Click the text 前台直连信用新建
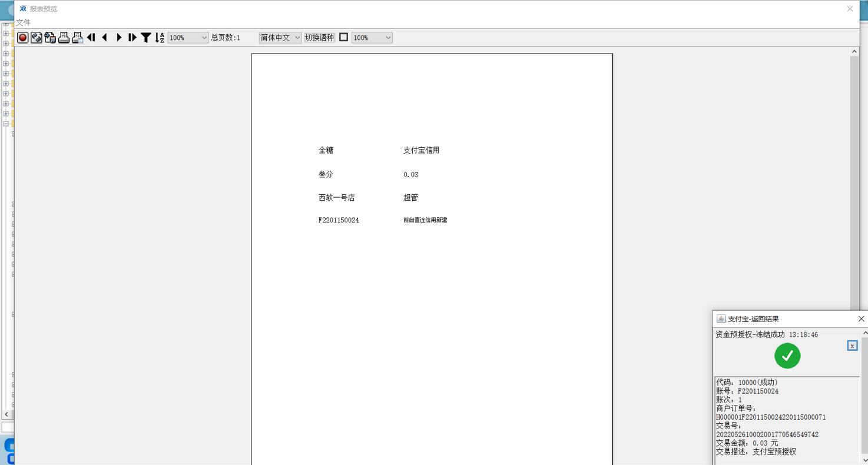This screenshot has width=868, height=465. click(425, 220)
